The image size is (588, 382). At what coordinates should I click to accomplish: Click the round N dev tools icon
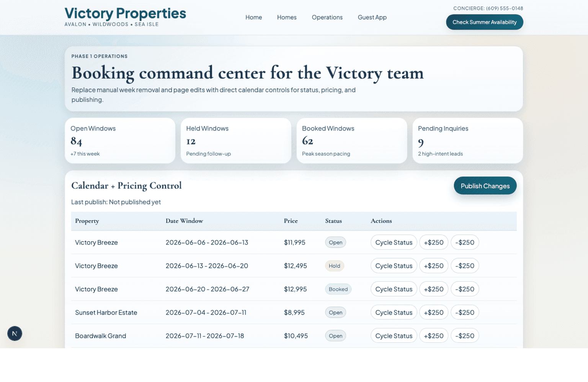[15, 333]
